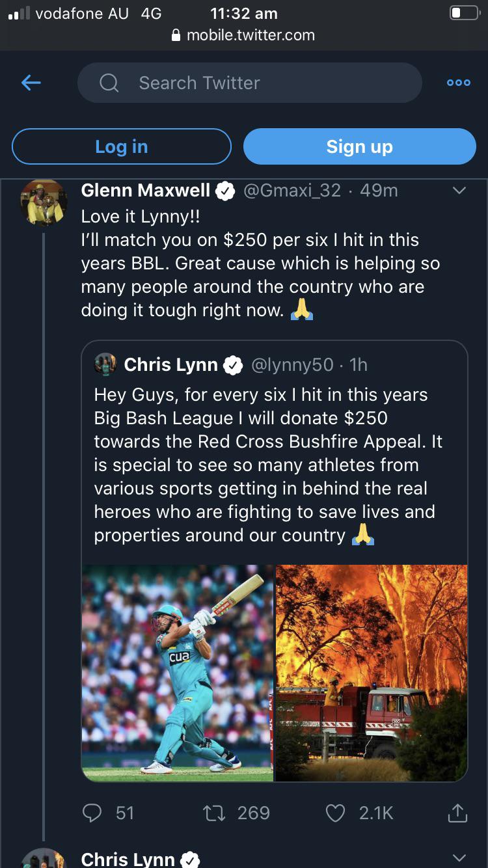Click Glenn Maxwell's verified badge
Image resolution: width=488 pixels, height=868 pixels.
click(225, 191)
